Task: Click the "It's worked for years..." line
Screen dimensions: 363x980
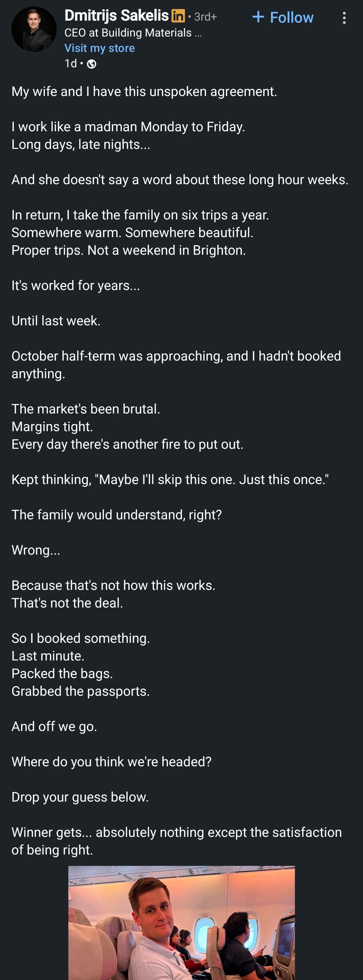Action: point(75,285)
